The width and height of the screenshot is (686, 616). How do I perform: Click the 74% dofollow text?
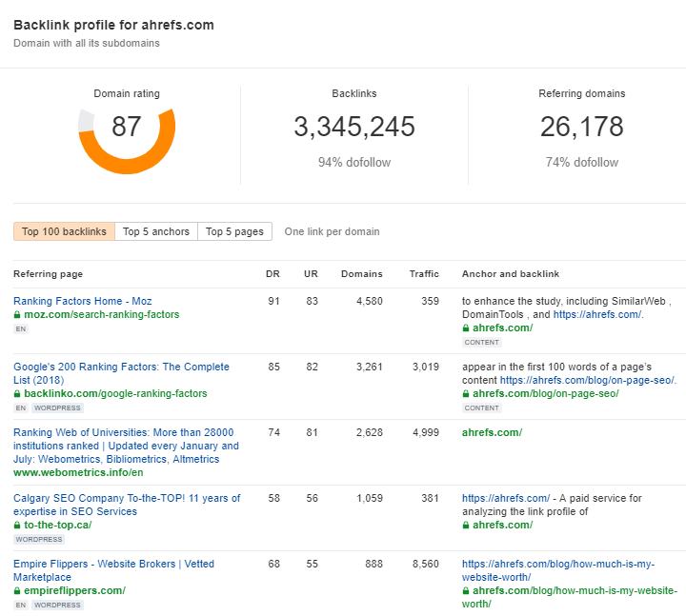pos(582,162)
